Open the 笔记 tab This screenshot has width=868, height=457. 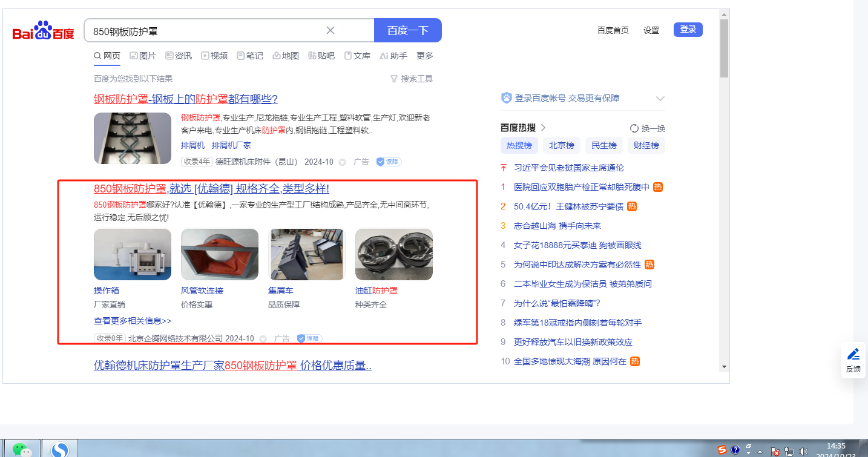(250, 56)
